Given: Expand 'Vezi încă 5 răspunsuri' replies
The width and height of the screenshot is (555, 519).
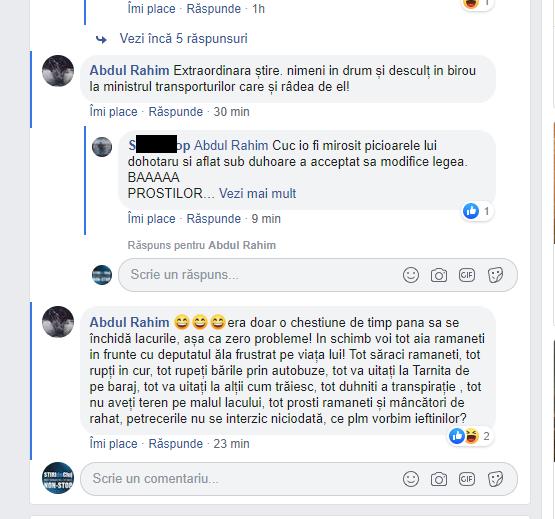Looking at the screenshot, I should point(183,39).
